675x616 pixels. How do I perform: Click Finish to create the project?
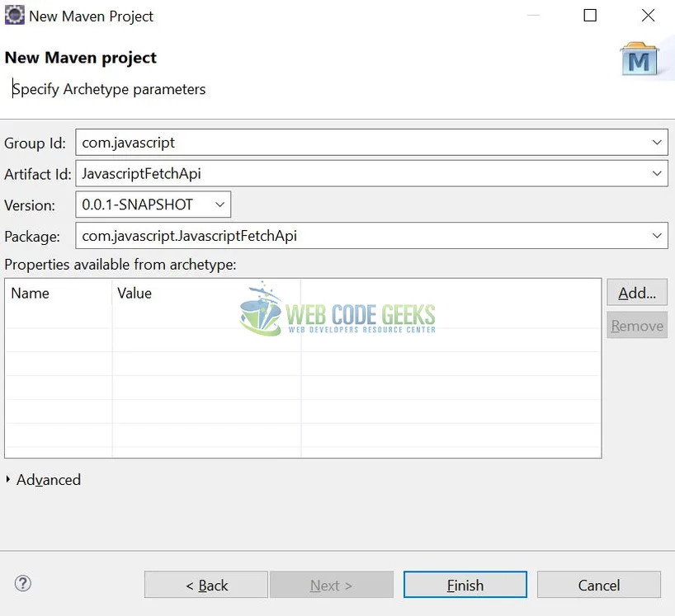pos(465,585)
